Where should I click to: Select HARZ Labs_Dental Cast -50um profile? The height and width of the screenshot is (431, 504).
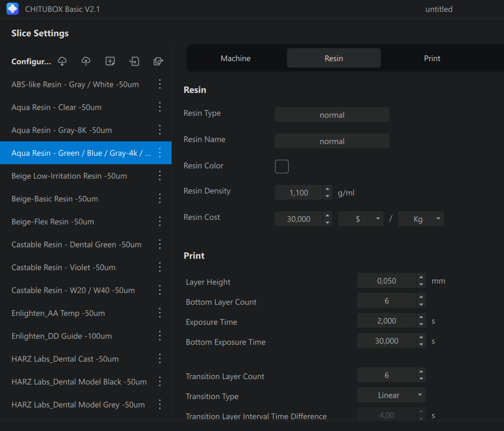coord(86,359)
